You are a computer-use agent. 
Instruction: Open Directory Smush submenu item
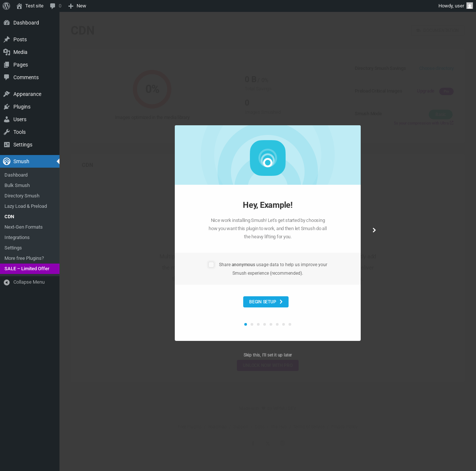[x=30, y=196]
